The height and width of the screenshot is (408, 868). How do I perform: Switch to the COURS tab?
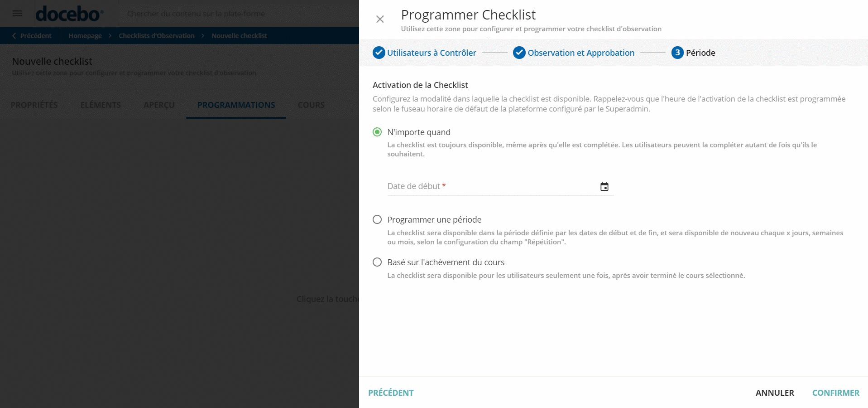click(x=311, y=105)
